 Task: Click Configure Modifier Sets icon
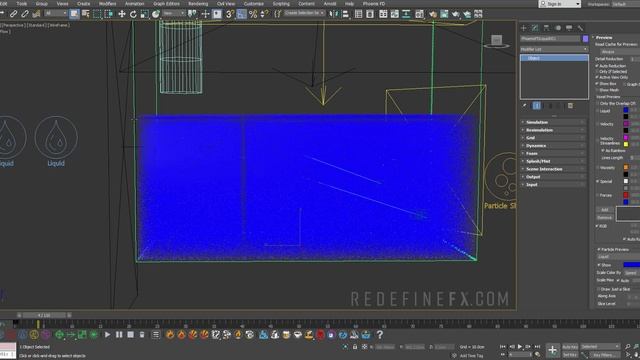(x=570, y=106)
